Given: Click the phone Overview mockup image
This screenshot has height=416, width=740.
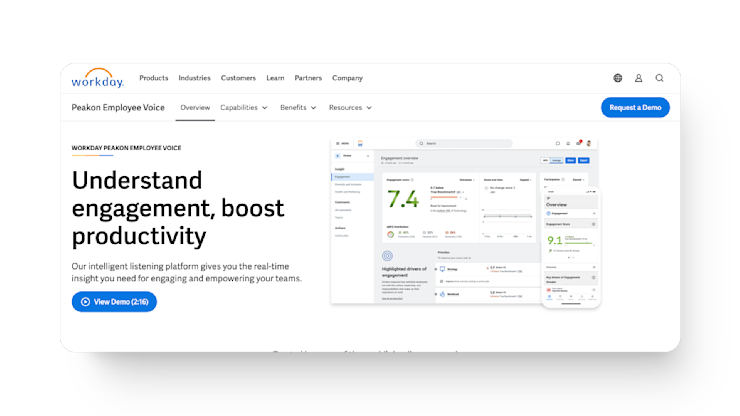Looking at the screenshot, I should click(x=571, y=247).
